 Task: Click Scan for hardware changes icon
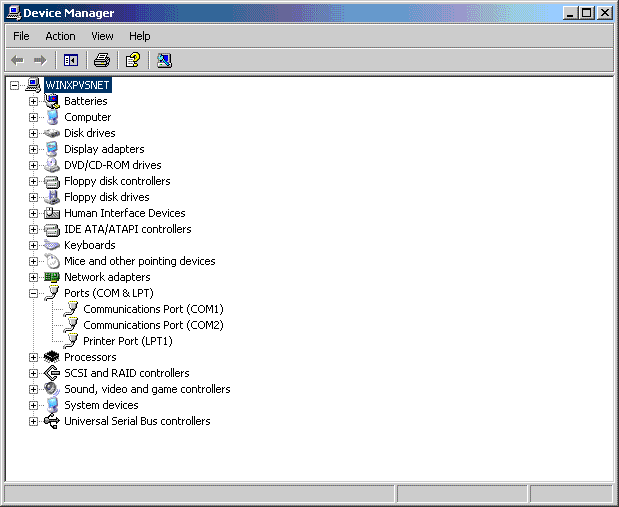pos(164,60)
